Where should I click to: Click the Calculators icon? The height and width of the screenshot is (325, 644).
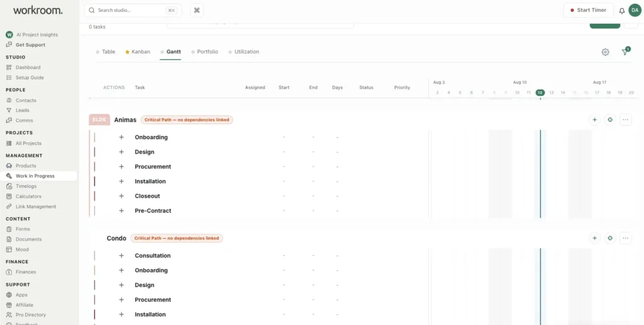[x=9, y=197]
